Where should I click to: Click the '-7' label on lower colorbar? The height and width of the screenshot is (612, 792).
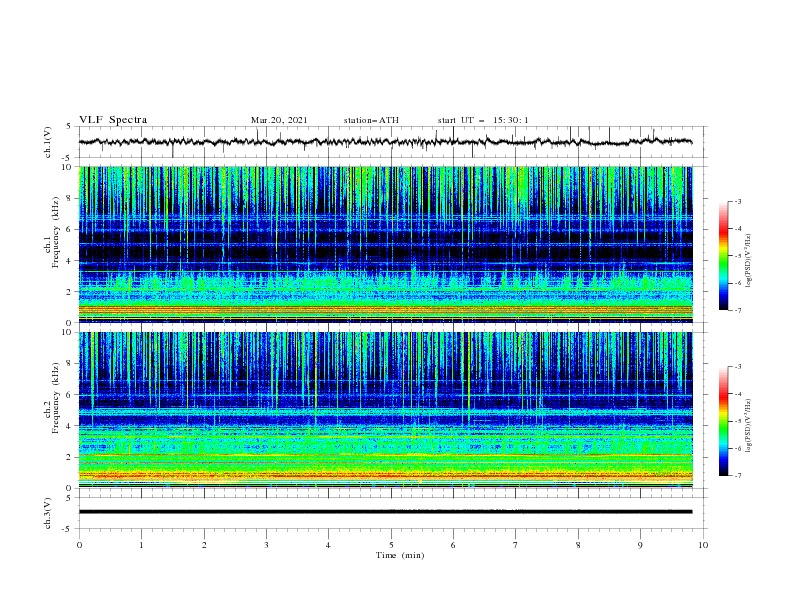coord(737,476)
